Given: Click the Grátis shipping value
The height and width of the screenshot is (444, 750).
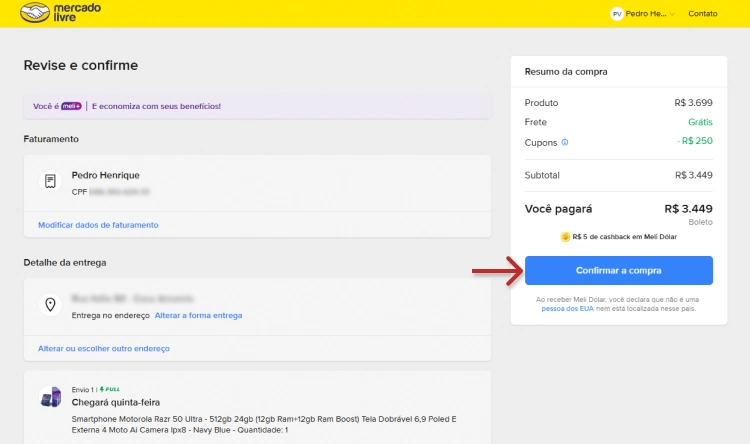Looking at the screenshot, I should pos(700,122).
